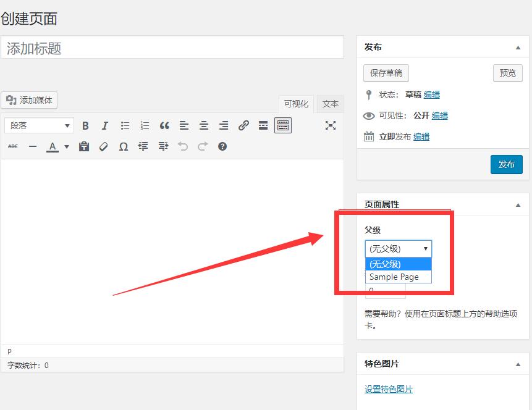Open the text color picker arrow
532x410 pixels.
tap(65, 146)
